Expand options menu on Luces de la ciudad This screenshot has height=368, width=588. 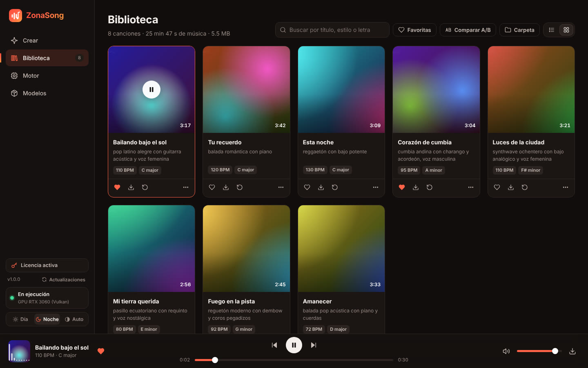click(566, 187)
